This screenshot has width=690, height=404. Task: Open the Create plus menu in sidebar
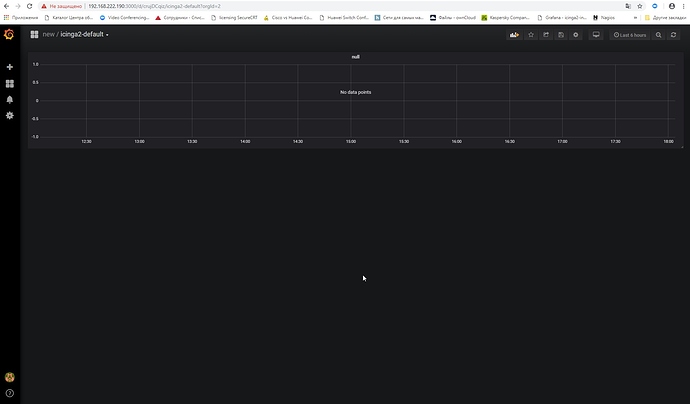pyautogui.click(x=10, y=67)
